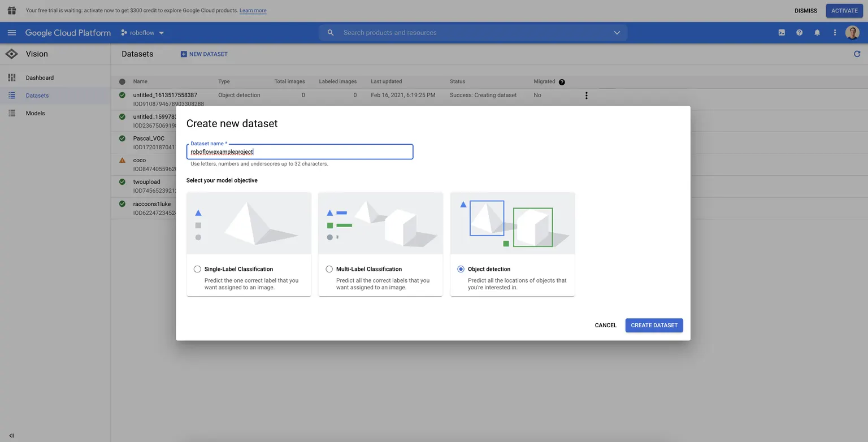Click the Pascal_VOC success status icon
The height and width of the screenshot is (442, 868).
point(122,138)
